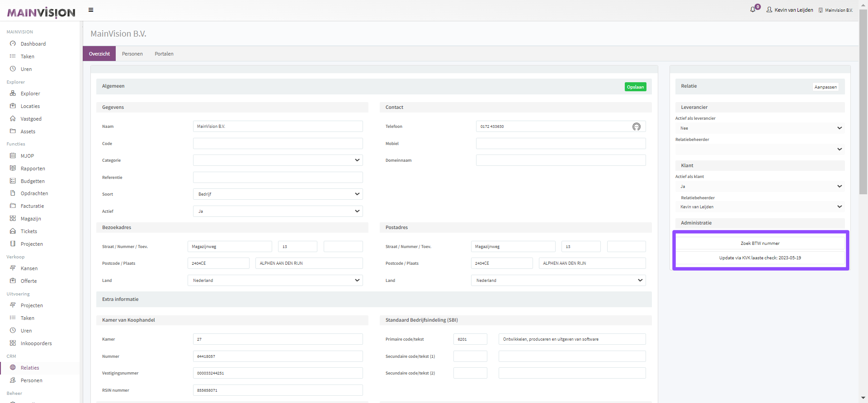Image resolution: width=868 pixels, height=403 pixels.
Task: Open MJOP in the sidebar
Action: pos(27,156)
